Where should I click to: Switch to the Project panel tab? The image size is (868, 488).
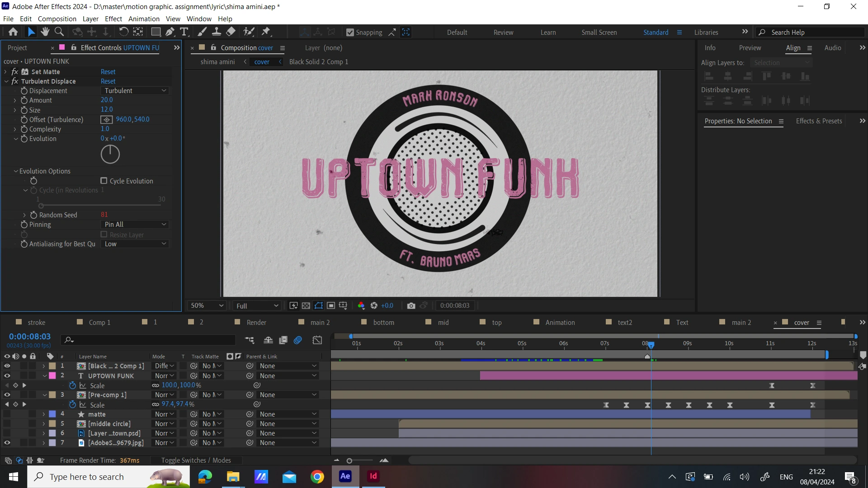(x=18, y=48)
